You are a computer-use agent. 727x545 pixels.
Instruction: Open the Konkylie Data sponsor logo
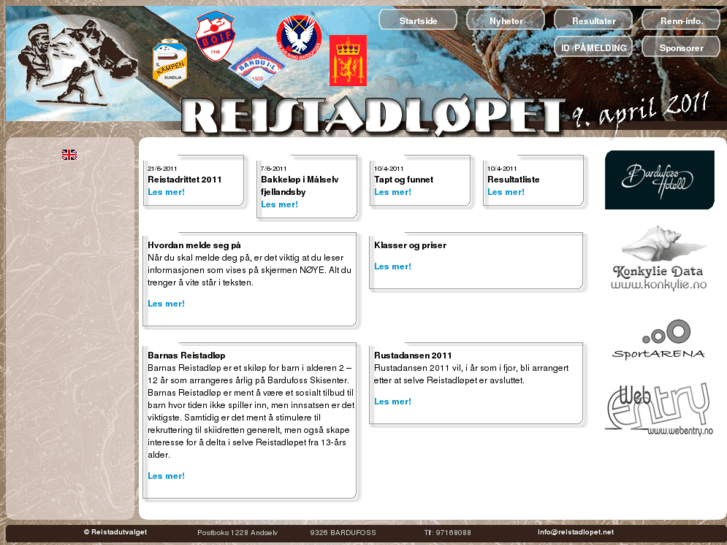click(659, 259)
